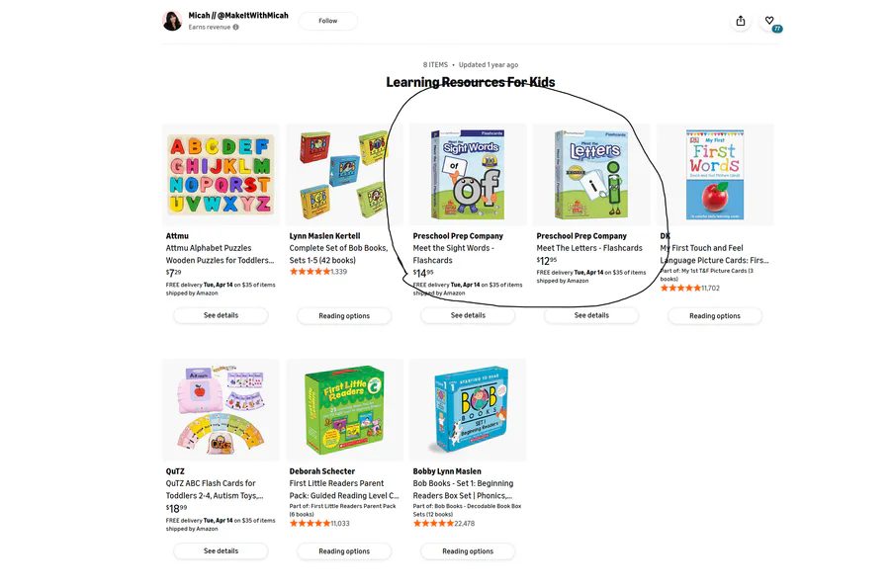The height and width of the screenshot is (588, 890).
Task: Open Reading options for DK First Words
Action: (x=715, y=316)
